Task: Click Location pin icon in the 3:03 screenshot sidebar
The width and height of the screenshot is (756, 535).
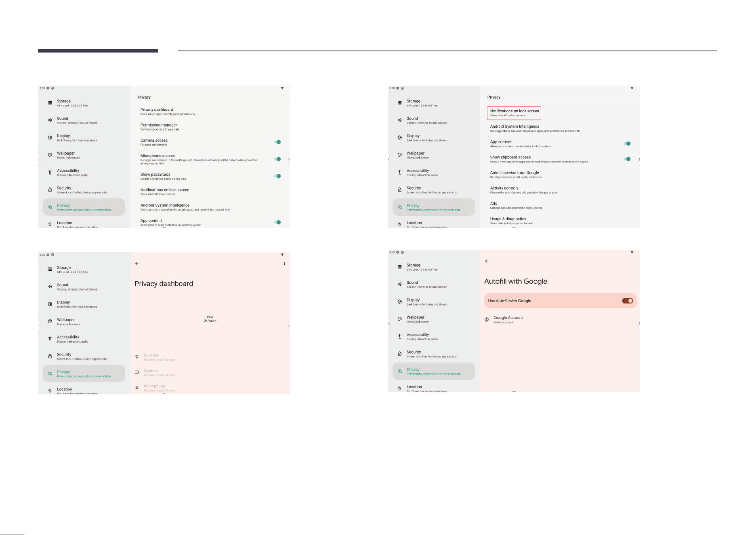Action: tap(50, 224)
